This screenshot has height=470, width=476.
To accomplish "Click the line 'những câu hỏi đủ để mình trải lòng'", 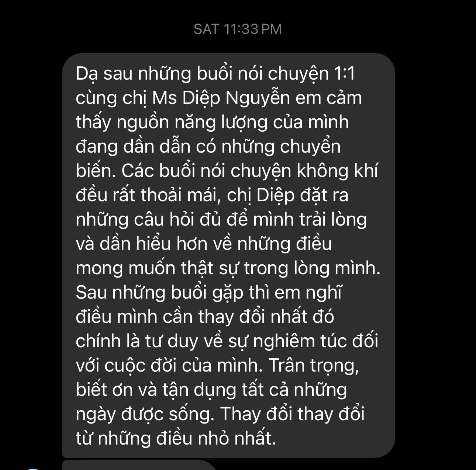I will [221, 220].
